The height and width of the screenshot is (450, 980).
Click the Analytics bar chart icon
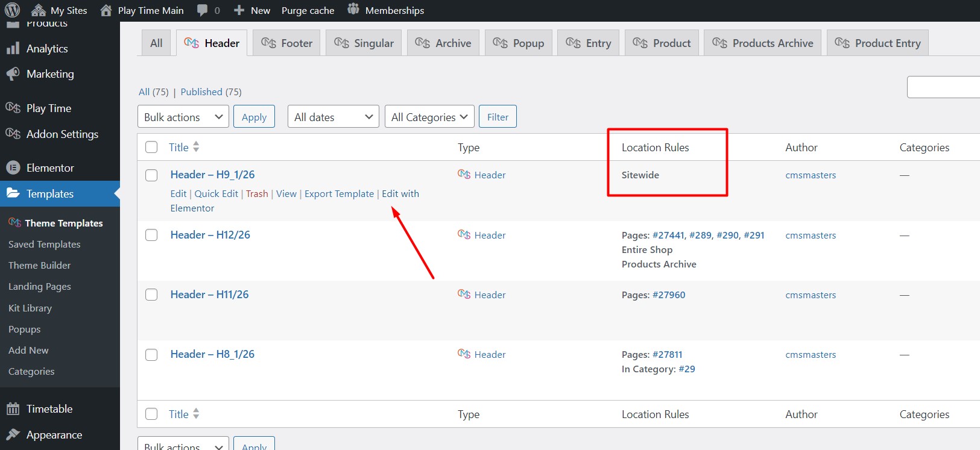point(13,49)
